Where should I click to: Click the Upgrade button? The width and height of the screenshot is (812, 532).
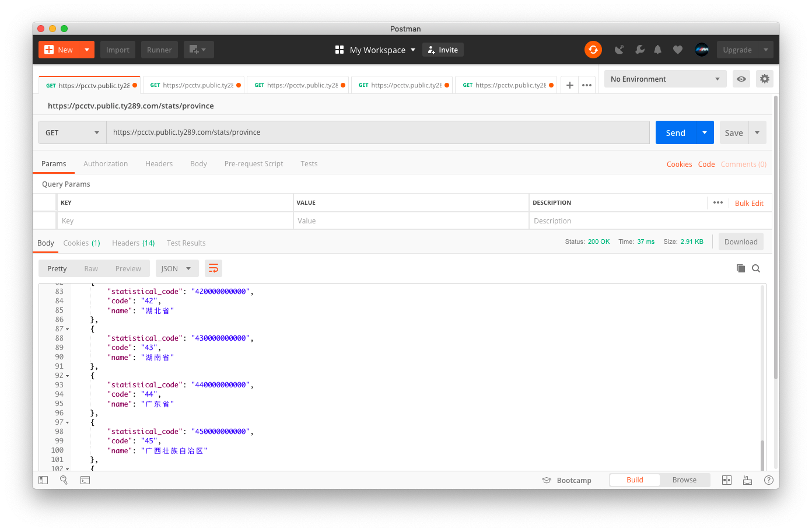pos(737,50)
